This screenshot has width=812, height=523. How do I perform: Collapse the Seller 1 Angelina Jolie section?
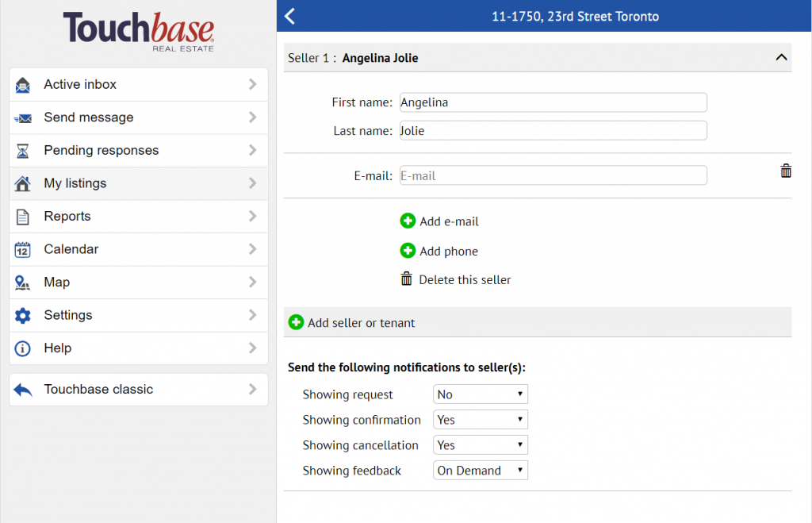(781, 58)
